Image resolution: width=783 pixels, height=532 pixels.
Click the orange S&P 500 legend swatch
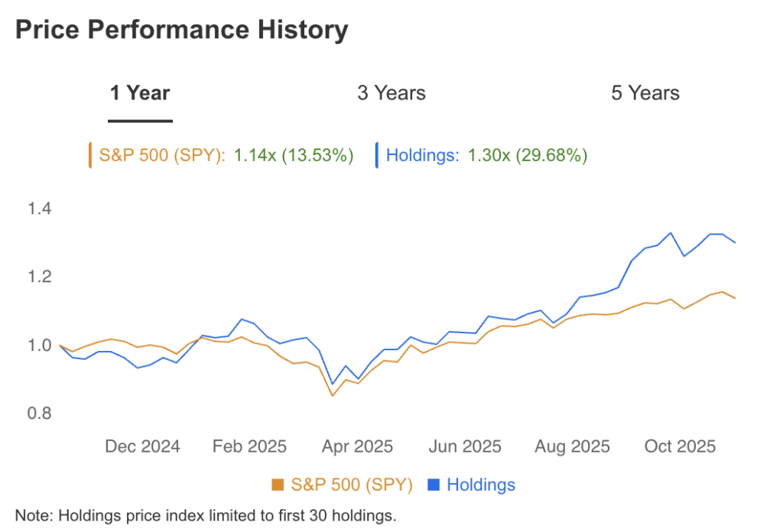click(278, 485)
